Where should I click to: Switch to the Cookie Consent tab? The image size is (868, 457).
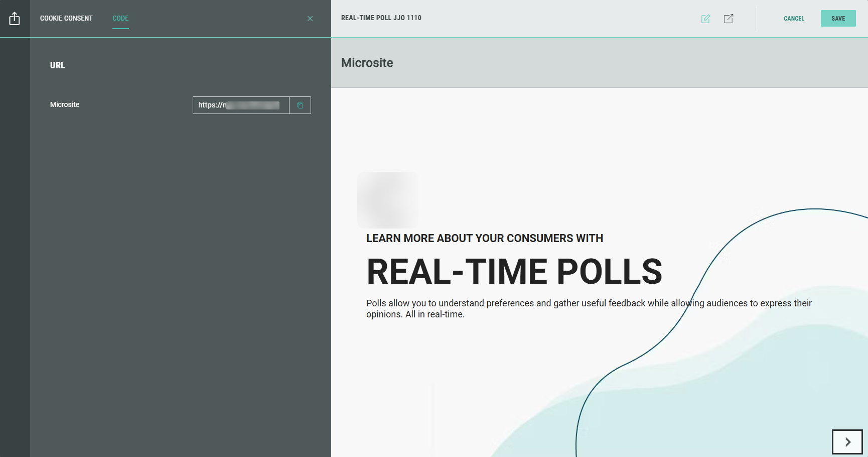[66, 19]
